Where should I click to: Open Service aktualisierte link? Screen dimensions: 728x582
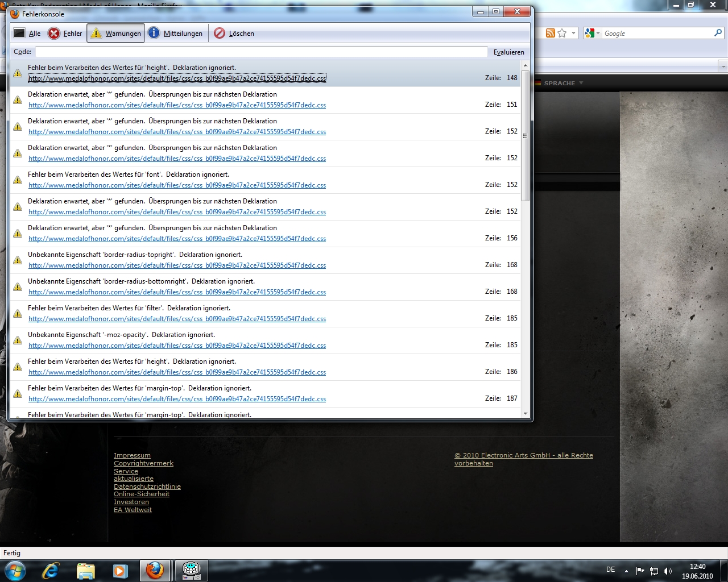point(134,475)
